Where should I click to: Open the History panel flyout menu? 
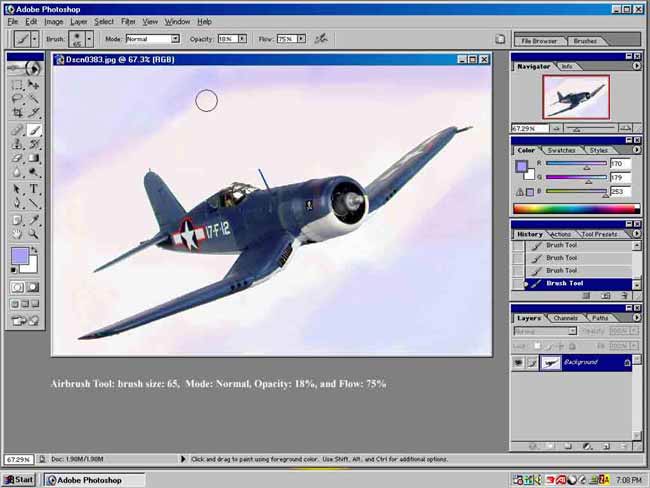click(636, 234)
